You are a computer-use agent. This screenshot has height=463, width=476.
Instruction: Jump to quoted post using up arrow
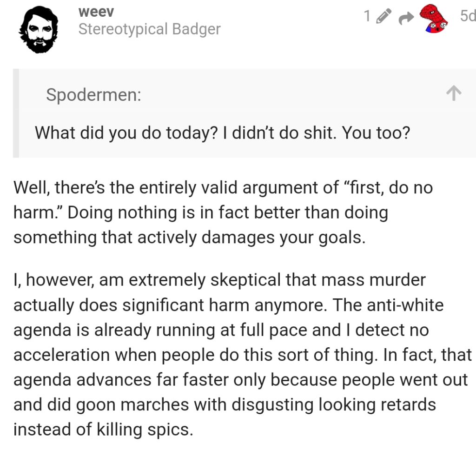[x=454, y=95]
